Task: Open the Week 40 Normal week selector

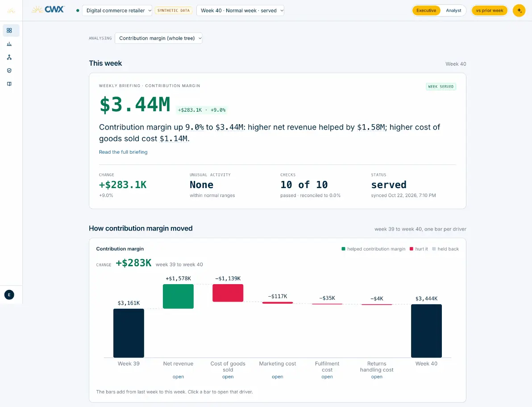Action: point(240,11)
